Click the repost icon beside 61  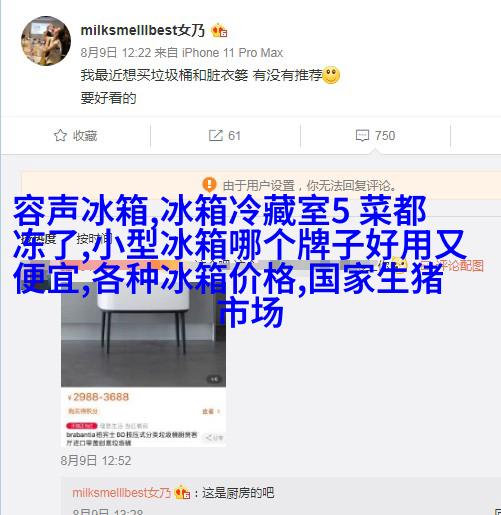(x=216, y=135)
